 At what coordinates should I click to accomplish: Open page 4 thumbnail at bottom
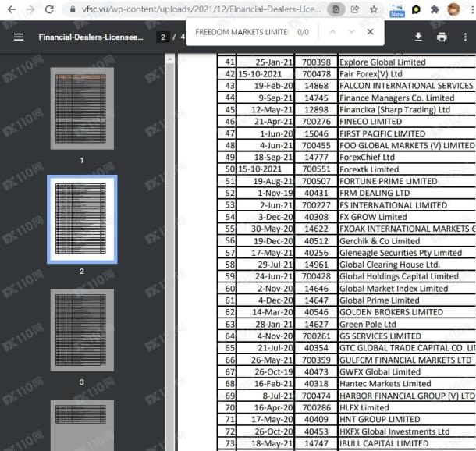click(x=82, y=425)
